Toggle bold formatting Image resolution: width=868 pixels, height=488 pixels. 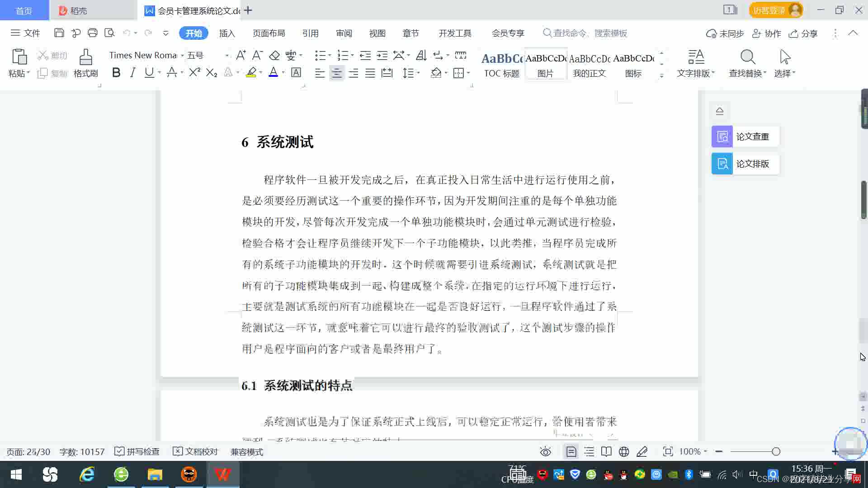click(x=116, y=73)
